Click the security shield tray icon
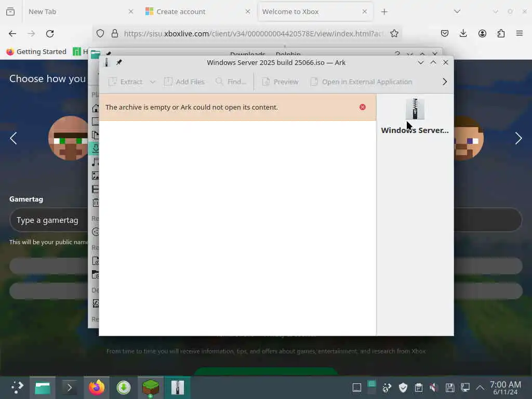The image size is (532, 399). [x=403, y=388]
